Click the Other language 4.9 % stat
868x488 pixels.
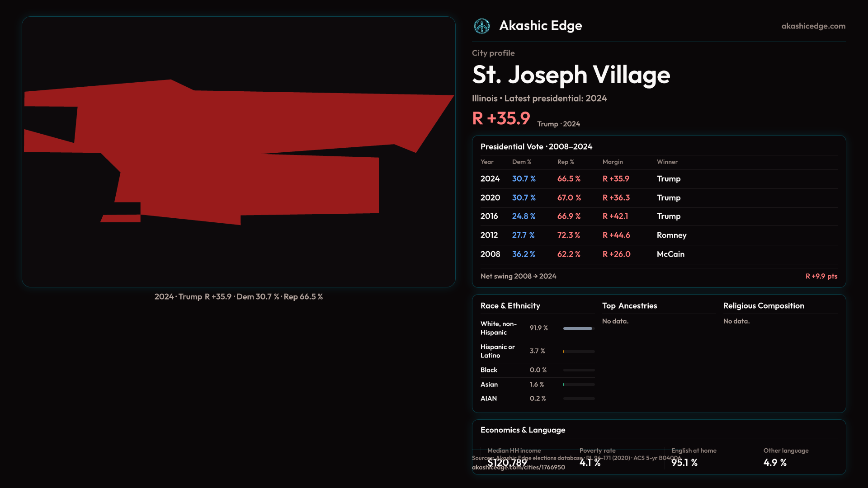click(774, 463)
